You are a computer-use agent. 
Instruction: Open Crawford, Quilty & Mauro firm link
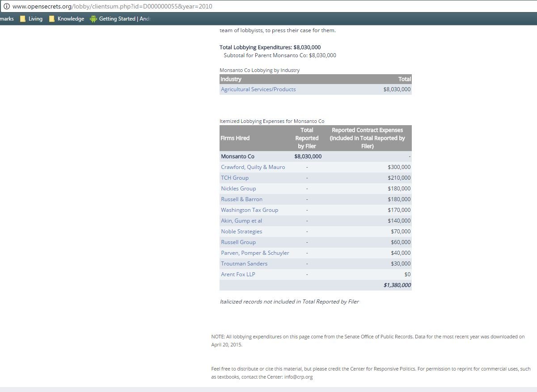tap(253, 167)
